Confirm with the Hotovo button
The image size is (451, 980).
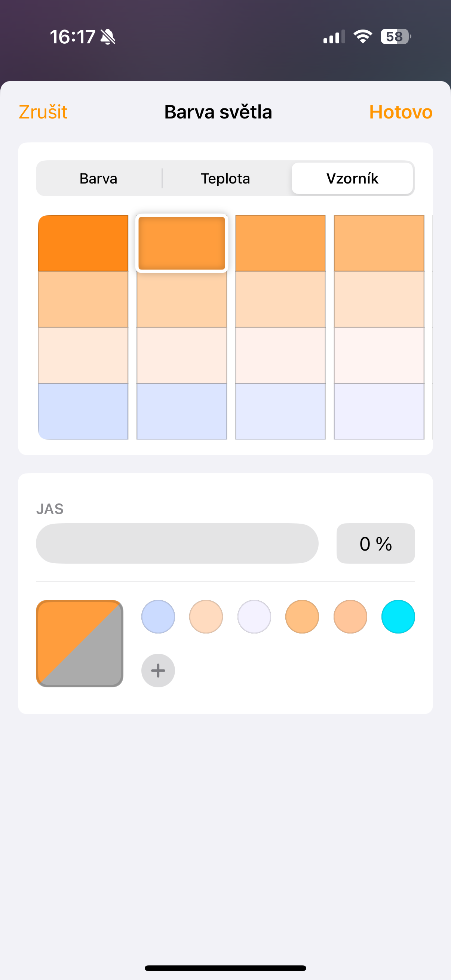[x=401, y=112]
